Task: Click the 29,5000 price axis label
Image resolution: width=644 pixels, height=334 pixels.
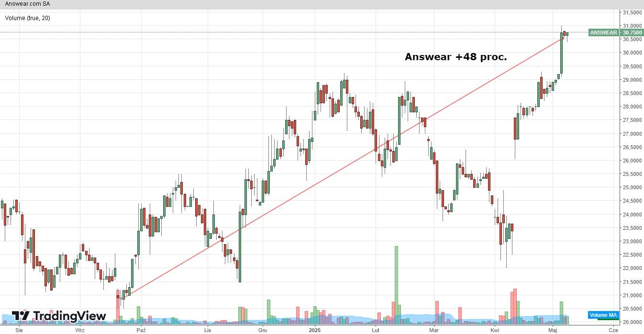Action: pos(633,66)
